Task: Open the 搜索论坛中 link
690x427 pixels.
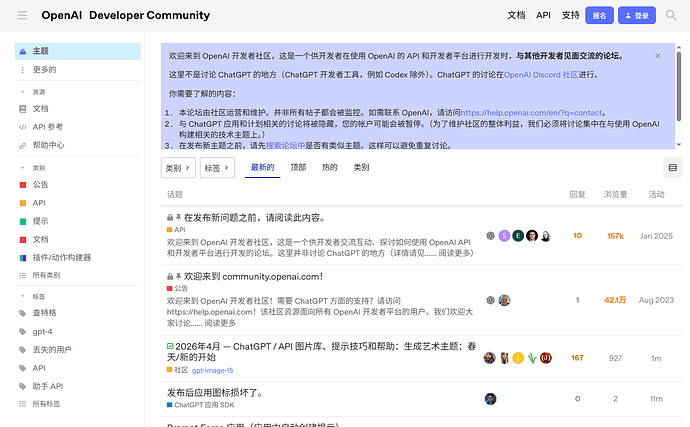Action: tap(285, 145)
